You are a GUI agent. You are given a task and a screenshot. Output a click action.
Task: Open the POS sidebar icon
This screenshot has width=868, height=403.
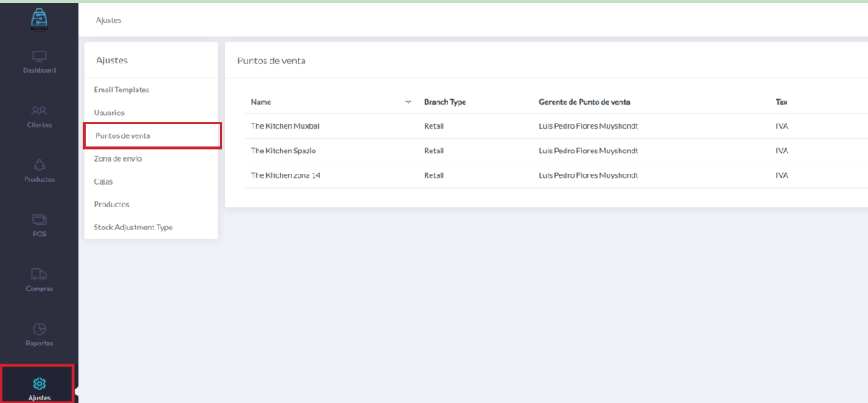click(39, 220)
